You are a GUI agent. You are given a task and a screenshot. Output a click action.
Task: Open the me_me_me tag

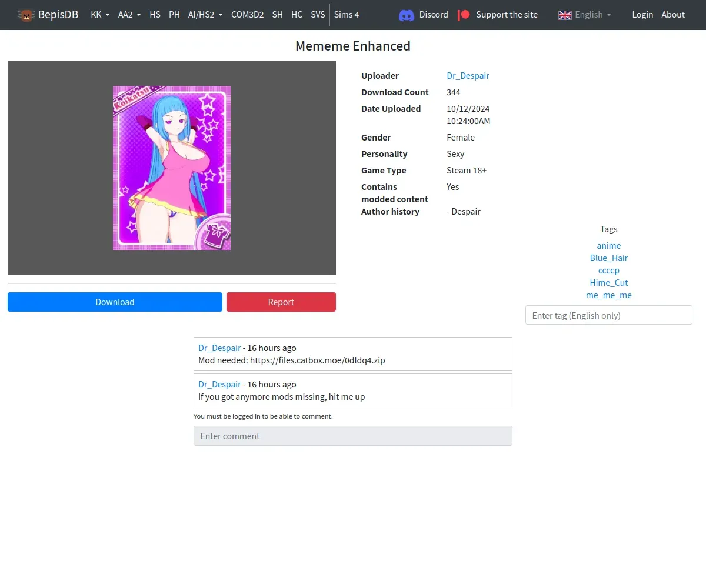point(609,295)
